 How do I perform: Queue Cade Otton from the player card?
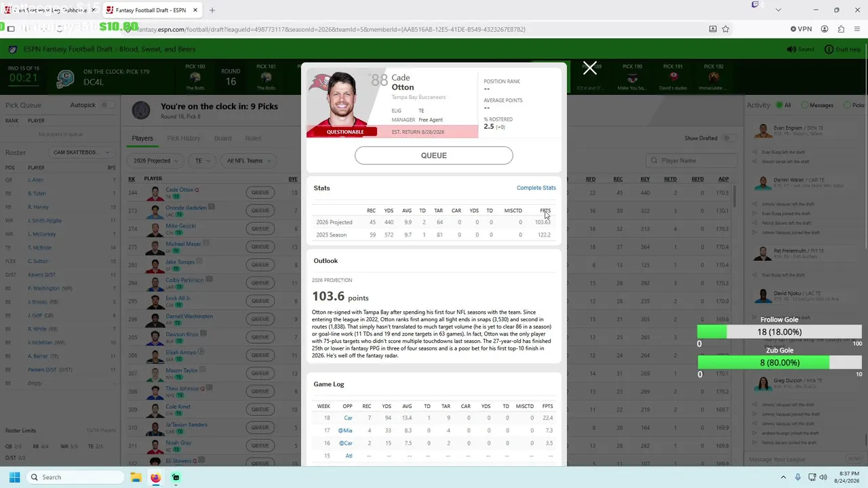tap(434, 155)
